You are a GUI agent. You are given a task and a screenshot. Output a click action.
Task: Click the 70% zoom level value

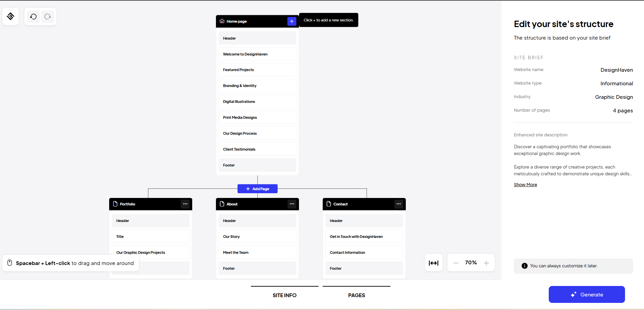471,263
